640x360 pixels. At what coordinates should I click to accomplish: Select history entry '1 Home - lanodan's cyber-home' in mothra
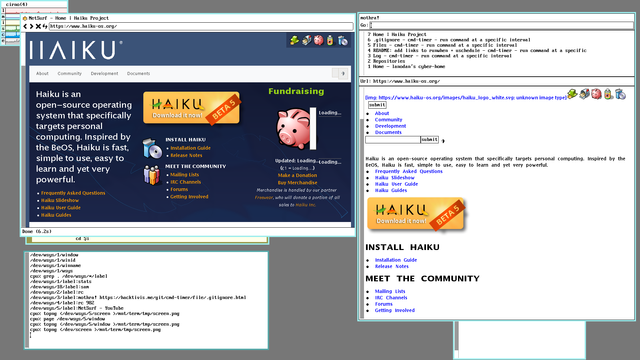coord(406,67)
